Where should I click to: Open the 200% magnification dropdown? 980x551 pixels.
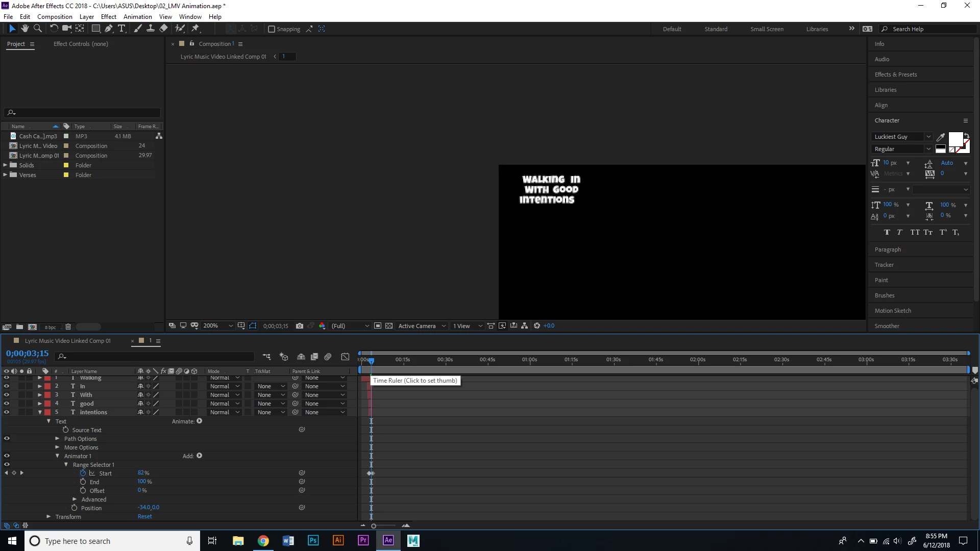218,326
